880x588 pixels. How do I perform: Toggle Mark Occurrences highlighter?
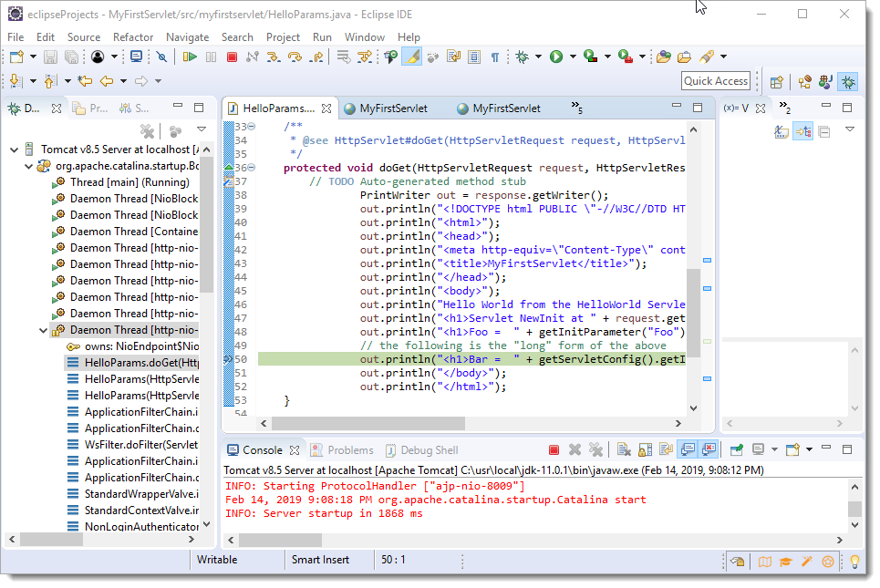pos(411,57)
